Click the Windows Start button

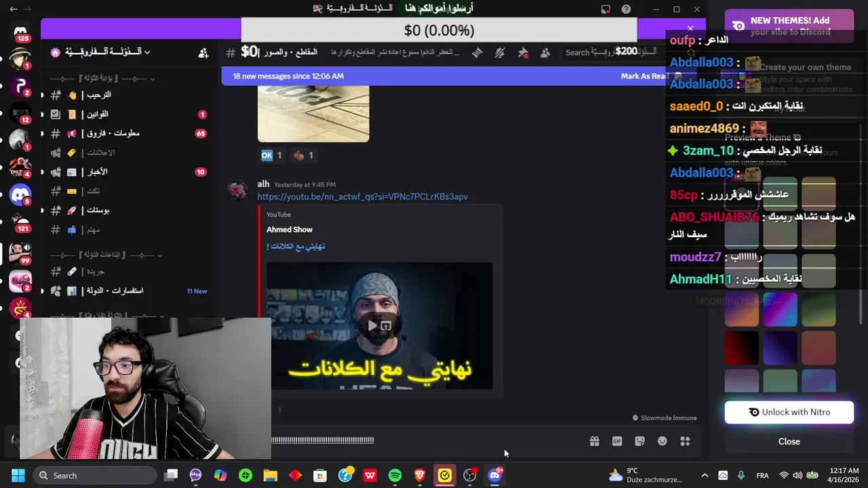point(18,475)
